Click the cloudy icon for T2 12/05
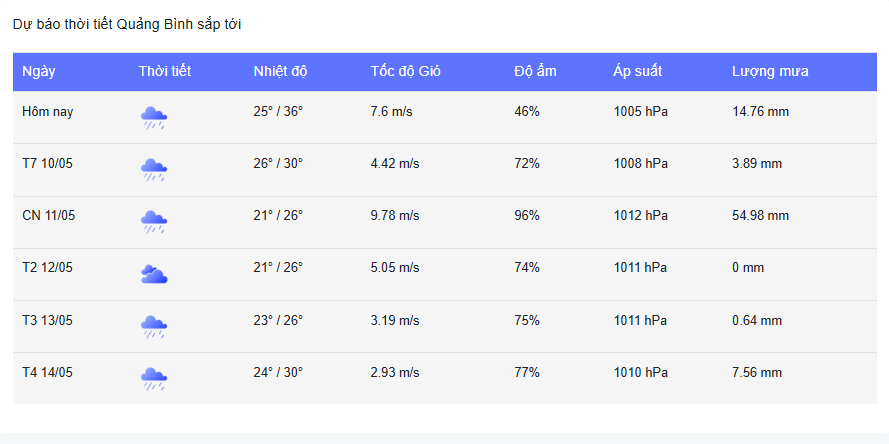The width and height of the screenshot is (889, 444). [x=154, y=274]
